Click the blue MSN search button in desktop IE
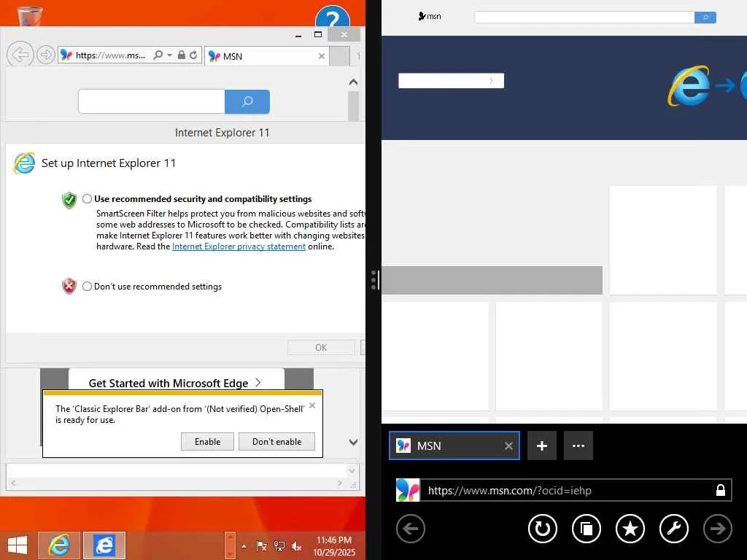Image resolution: width=747 pixels, height=560 pixels. (247, 101)
